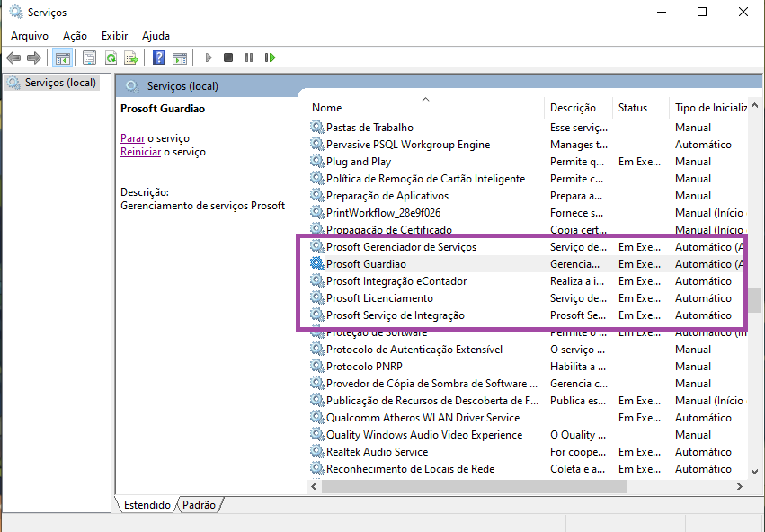The height and width of the screenshot is (532, 765).
Task: Pause Service toolbar icon
Action: (249, 58)
